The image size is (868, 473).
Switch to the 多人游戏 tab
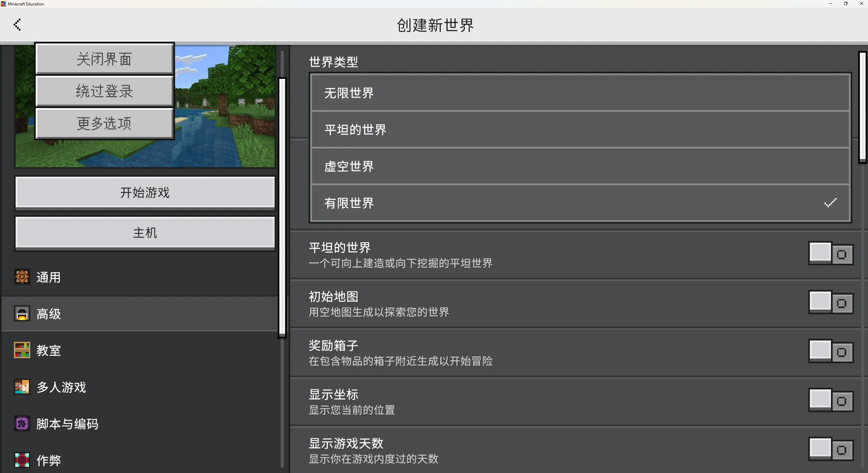click(x=140, y=387)
